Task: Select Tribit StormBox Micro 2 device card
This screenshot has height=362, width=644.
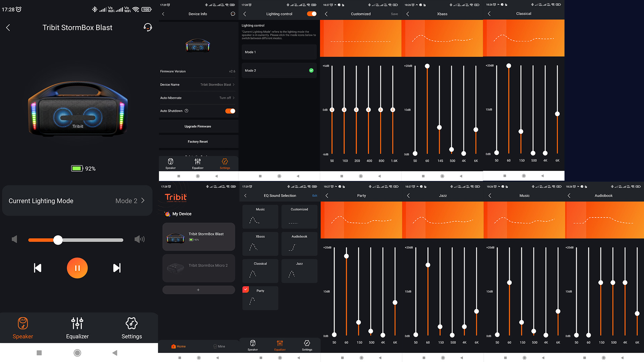Action: click(199, 268)
